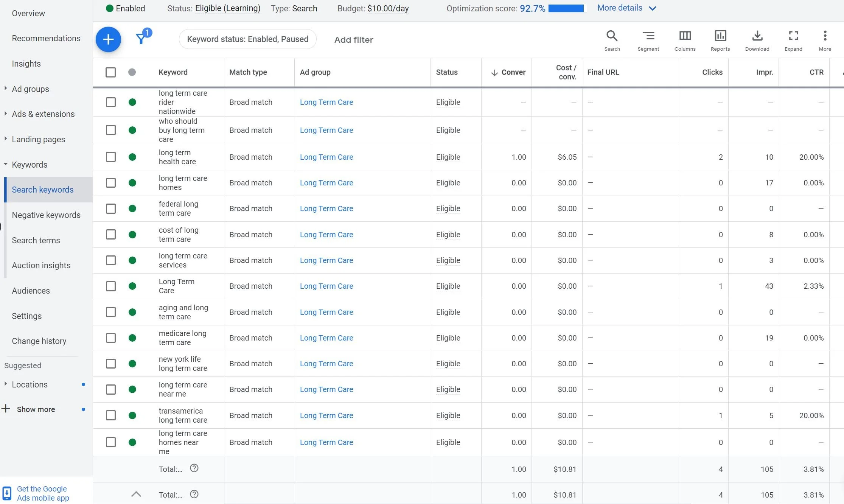Viewport: 844px width, 504px height.
Task: Click the blue plus add keyword button
Action: (108, 39)
